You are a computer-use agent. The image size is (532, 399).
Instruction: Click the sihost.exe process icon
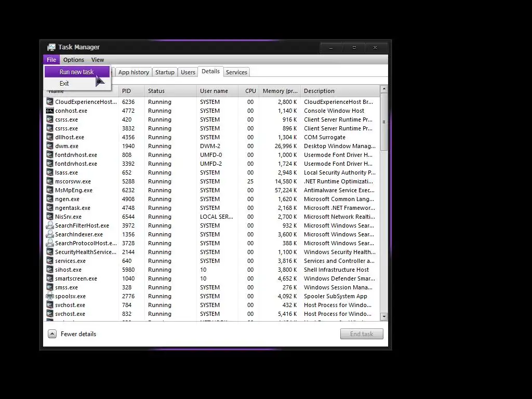[50, 270]
